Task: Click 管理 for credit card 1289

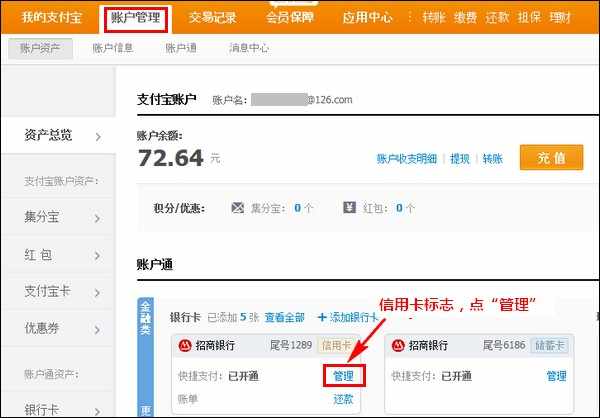Action: click(344, 376)
